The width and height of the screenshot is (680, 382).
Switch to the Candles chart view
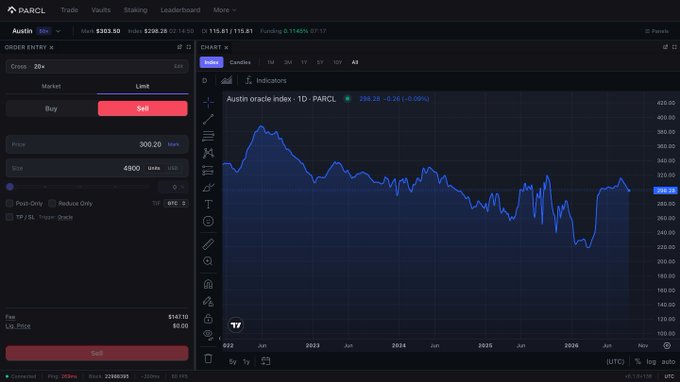[240, 62]
